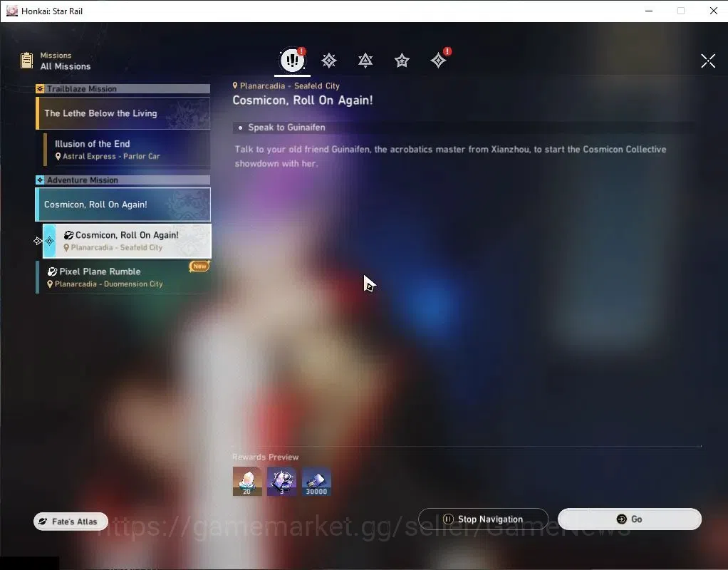Click the Adventure Mission category icon
This screenshot has height=570, width=728.
[x=40, y=180]
